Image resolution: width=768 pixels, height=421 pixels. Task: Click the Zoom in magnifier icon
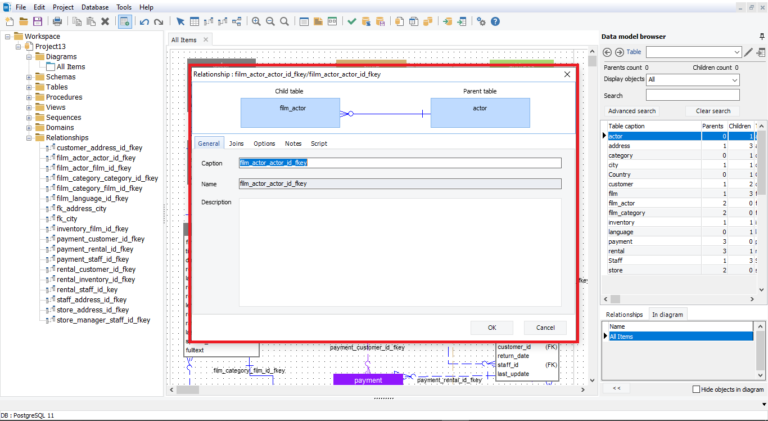coord(256,21)
